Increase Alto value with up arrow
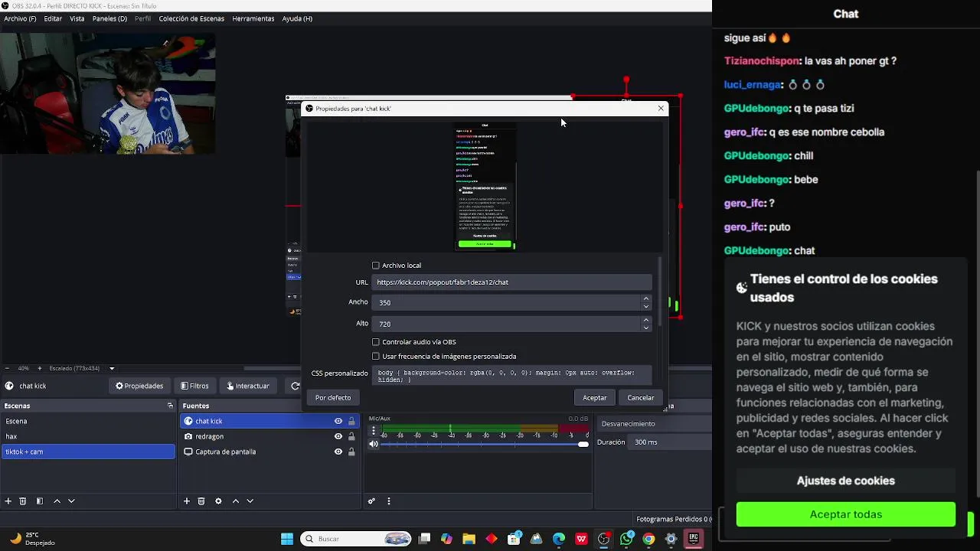 tap(646, 320)
